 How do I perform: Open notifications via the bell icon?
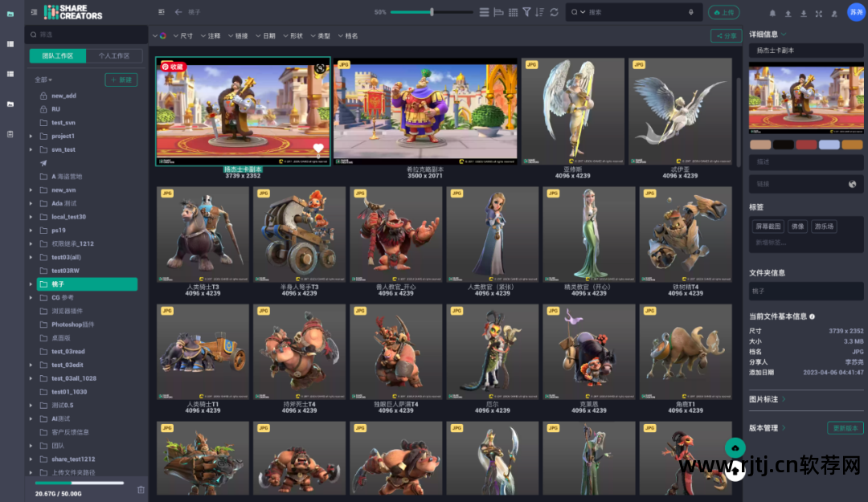[772, 14]
